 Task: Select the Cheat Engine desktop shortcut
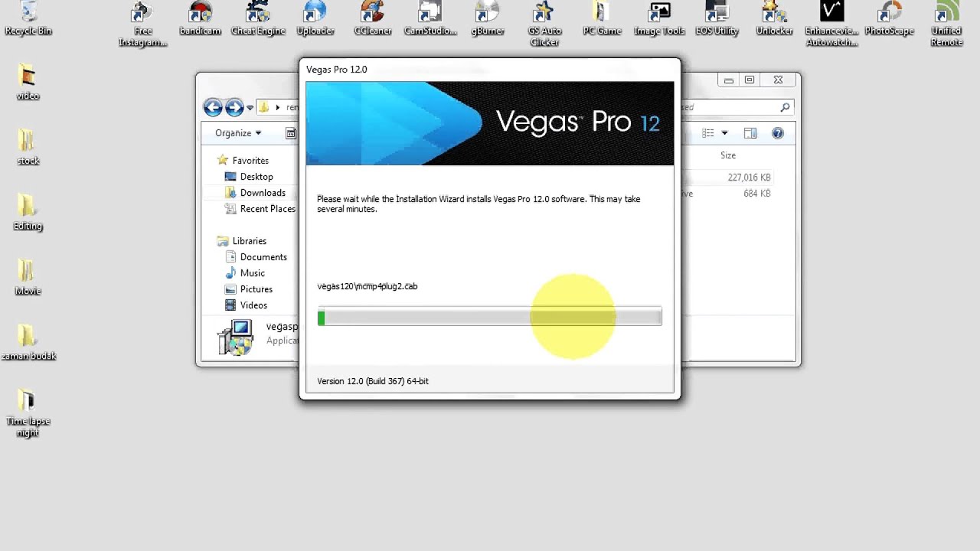pyautogui.click(x=258, y=18)
